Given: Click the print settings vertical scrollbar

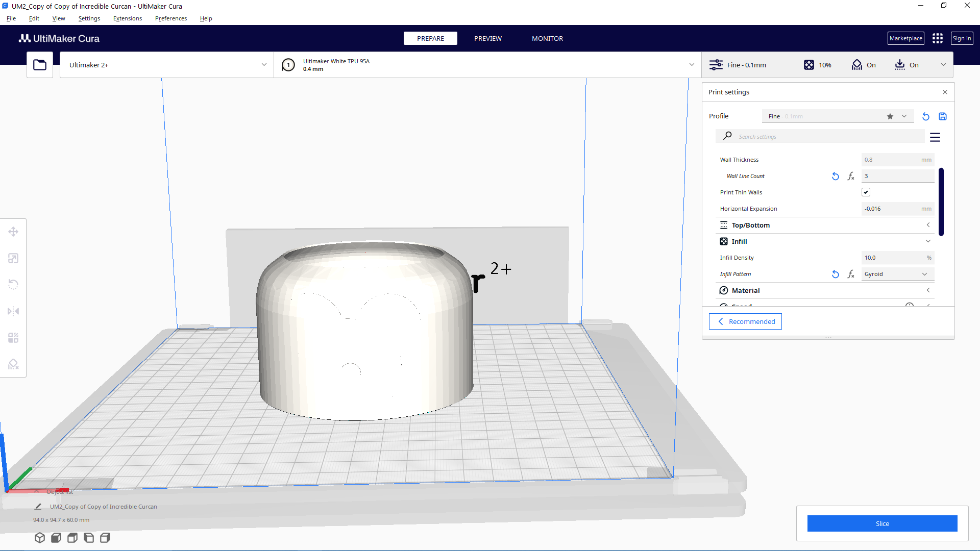Looking at the screenshot, I should coord(941,202).
